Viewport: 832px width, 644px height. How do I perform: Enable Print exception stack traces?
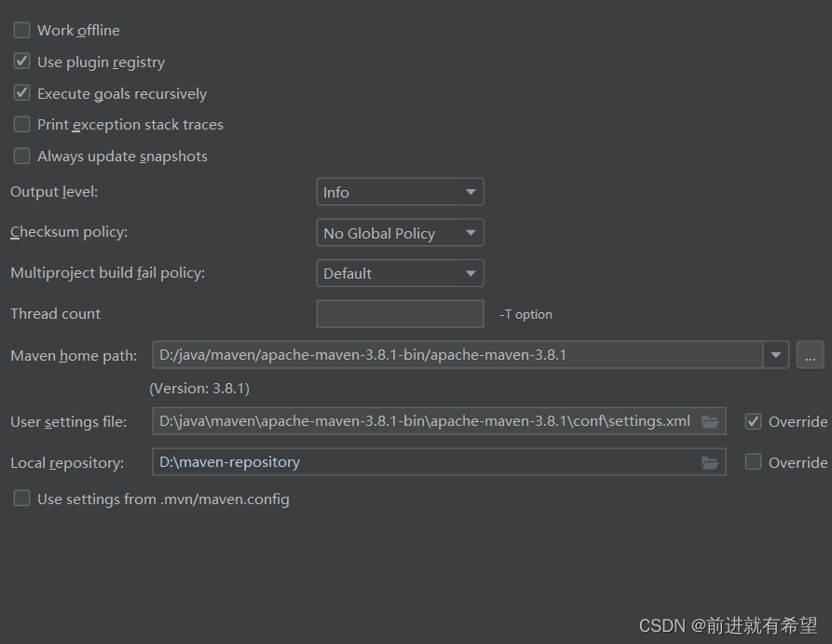21,124
